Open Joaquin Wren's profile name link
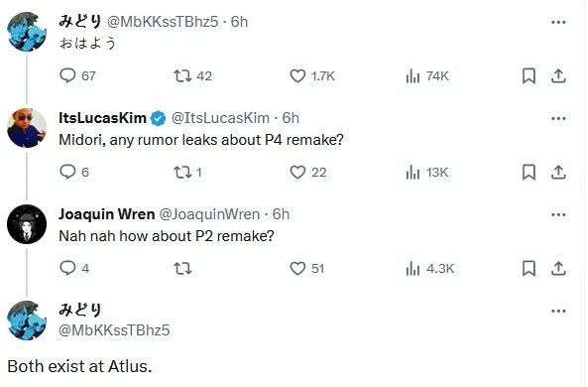Screen dimensions: 588x387 click(107, 214)
